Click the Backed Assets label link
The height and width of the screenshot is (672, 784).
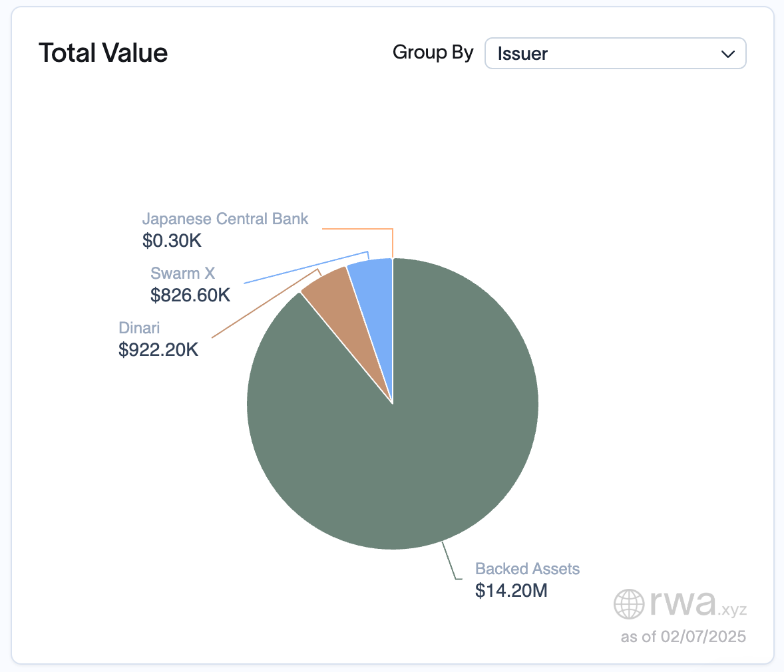coord(527,570)
